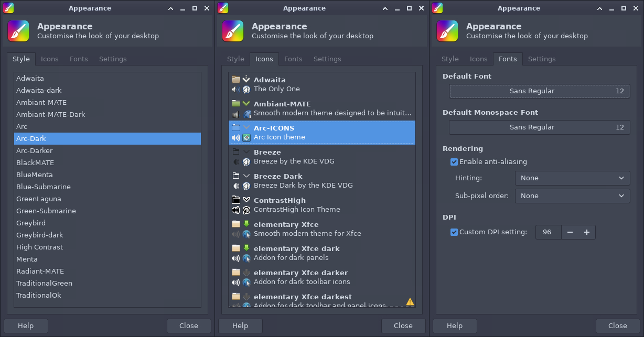Click the green down-arrow icon in the Ambiant-MATE row
Image resolution: width=644 pixels, height=337 pixels.
coord(246,104)
